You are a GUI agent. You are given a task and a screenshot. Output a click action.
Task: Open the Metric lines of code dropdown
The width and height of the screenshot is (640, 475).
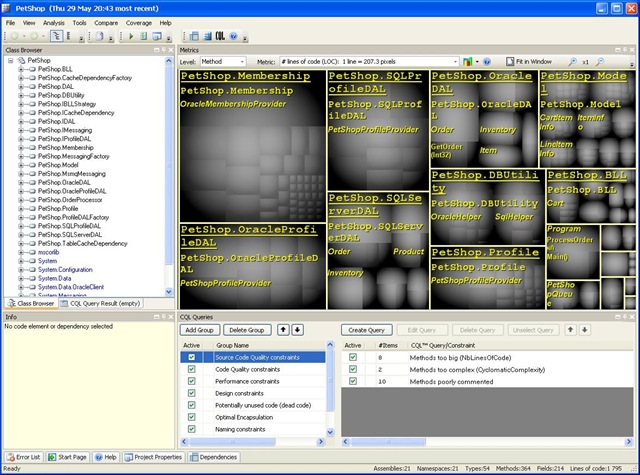pyautogui.click(x=369, y=62)
